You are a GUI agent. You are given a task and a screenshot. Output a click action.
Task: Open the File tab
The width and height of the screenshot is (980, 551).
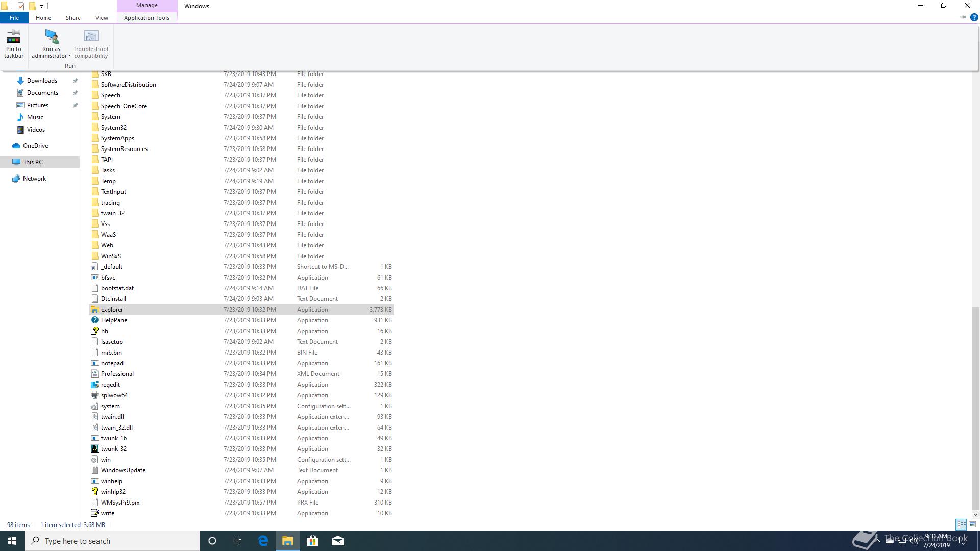[x=14, y=18]
